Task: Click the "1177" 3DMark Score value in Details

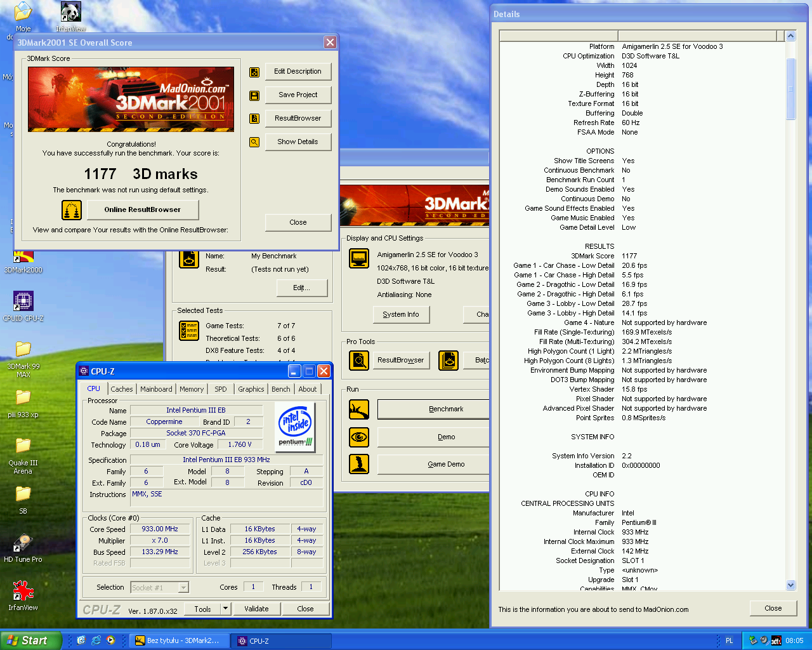Action: (629, 256)
